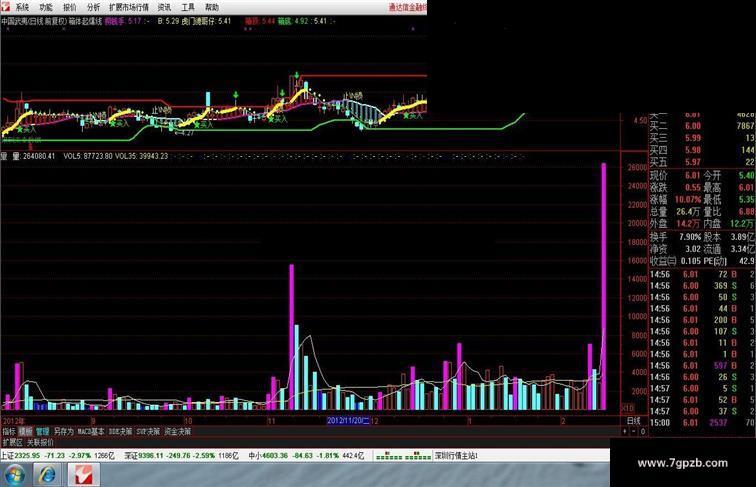Open the 报价 menu
The width and height of the screenshot is (756, 487).
[69, 7]
